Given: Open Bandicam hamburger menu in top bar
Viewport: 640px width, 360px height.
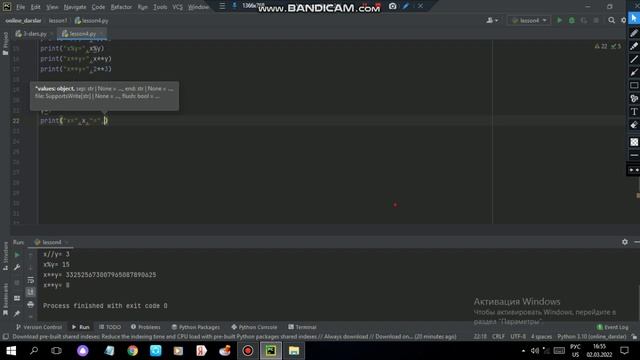Looking at the screenshot, I should point(222,6).
